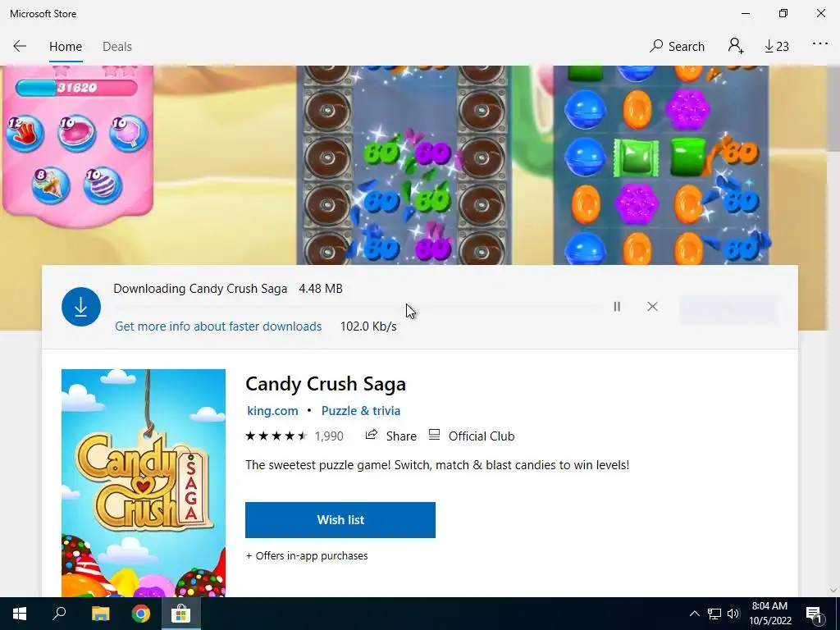The width and height of the screenshot is (840, 630).
Task: Open Get more info about faster downloads
Action: tap(218, 326)
